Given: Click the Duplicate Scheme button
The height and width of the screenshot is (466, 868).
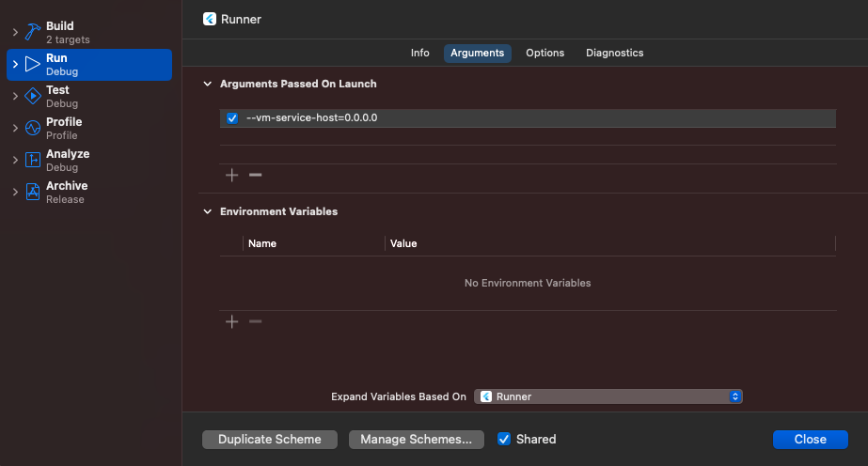Looking at the screenshot, I should (270, 439).
